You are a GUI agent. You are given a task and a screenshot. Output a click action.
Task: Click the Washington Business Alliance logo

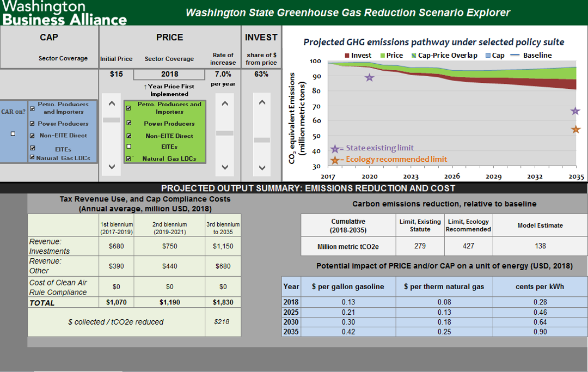click(64, 13)
